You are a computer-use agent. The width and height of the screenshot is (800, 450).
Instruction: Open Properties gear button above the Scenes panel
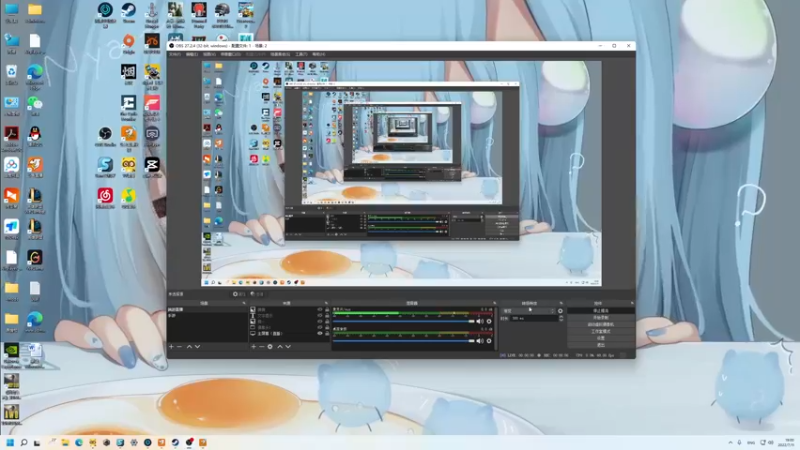pos(241,294)
